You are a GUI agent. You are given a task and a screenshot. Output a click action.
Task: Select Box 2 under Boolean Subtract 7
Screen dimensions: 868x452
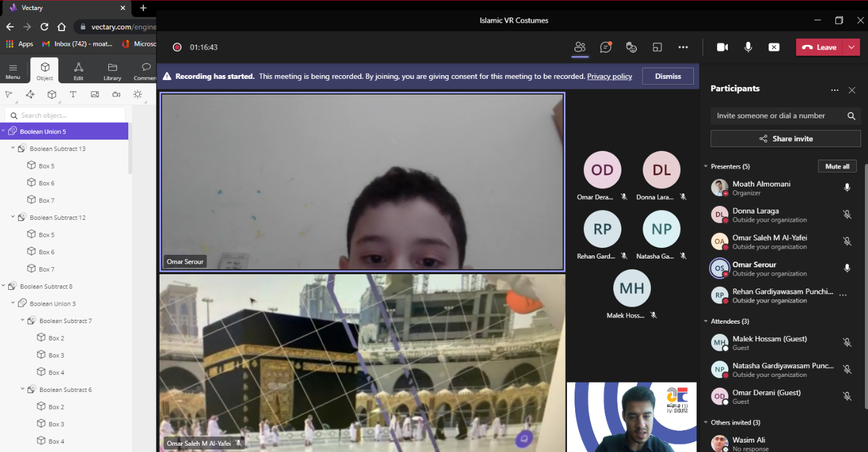pos(56,338)
